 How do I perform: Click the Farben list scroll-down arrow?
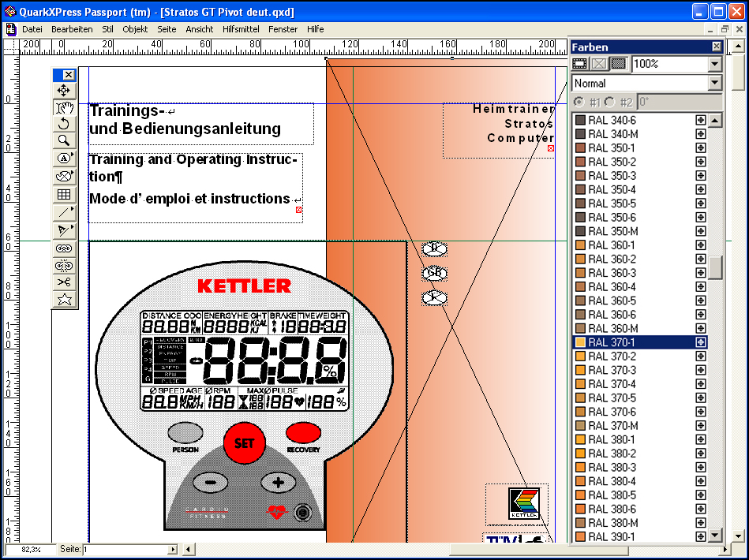(x=714, y=536)
